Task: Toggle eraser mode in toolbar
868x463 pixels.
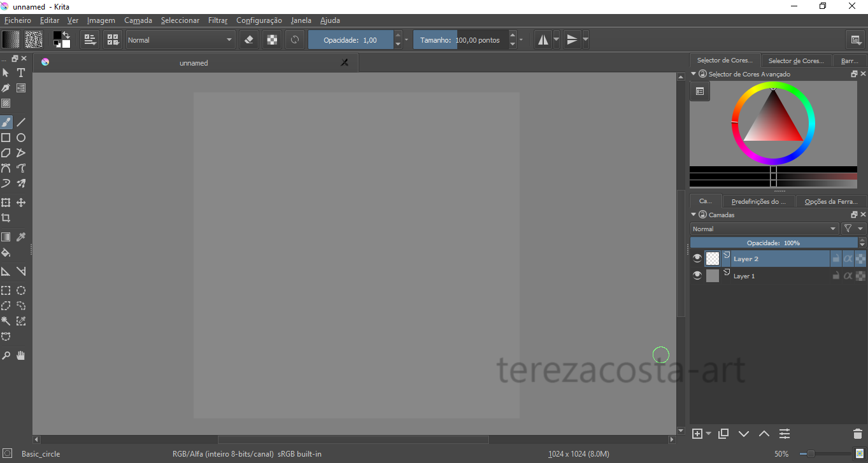Action: pos(249,39)
